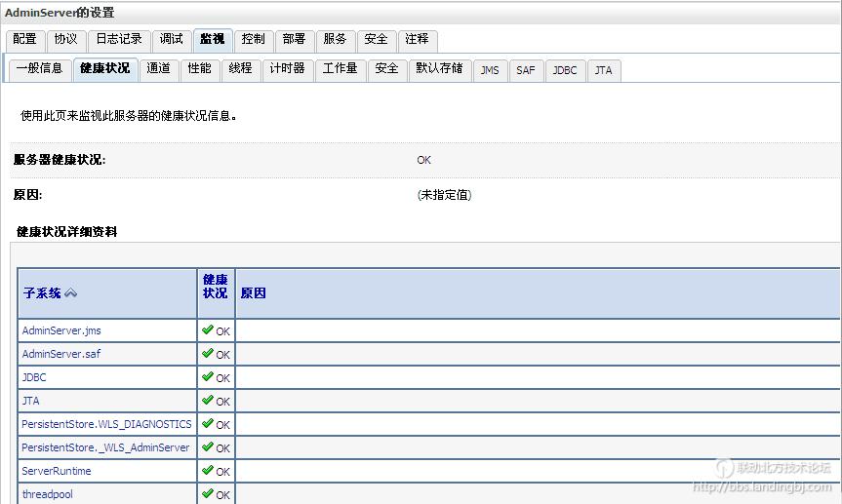Open the 一般信息 sub-tab
This screenshot has height=504, width=842.
click(x=40, y=70)
